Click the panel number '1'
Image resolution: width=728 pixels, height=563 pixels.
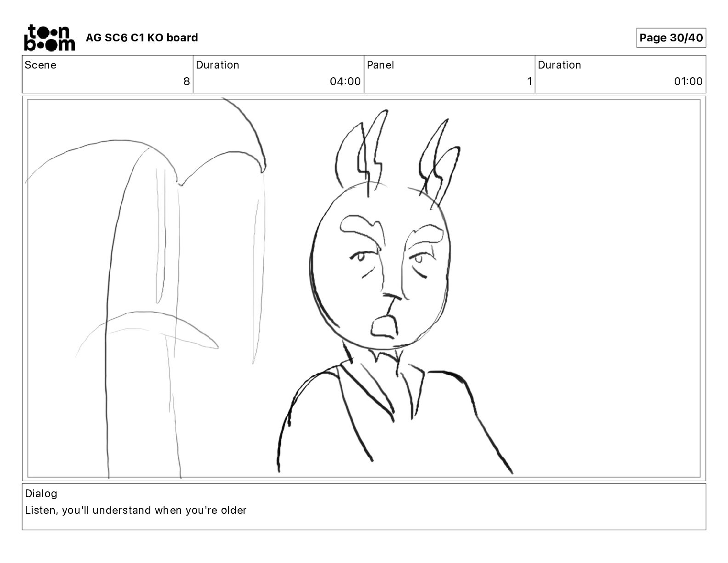(529, 81)
